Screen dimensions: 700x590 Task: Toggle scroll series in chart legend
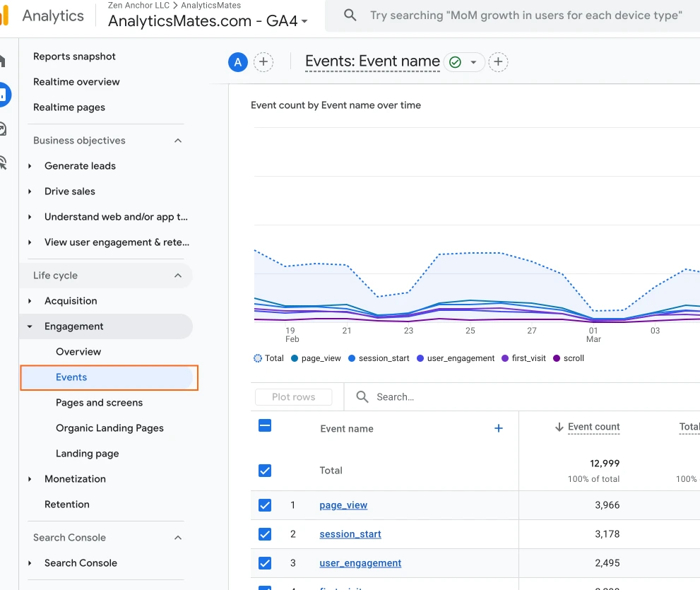(x=569, y=358)
